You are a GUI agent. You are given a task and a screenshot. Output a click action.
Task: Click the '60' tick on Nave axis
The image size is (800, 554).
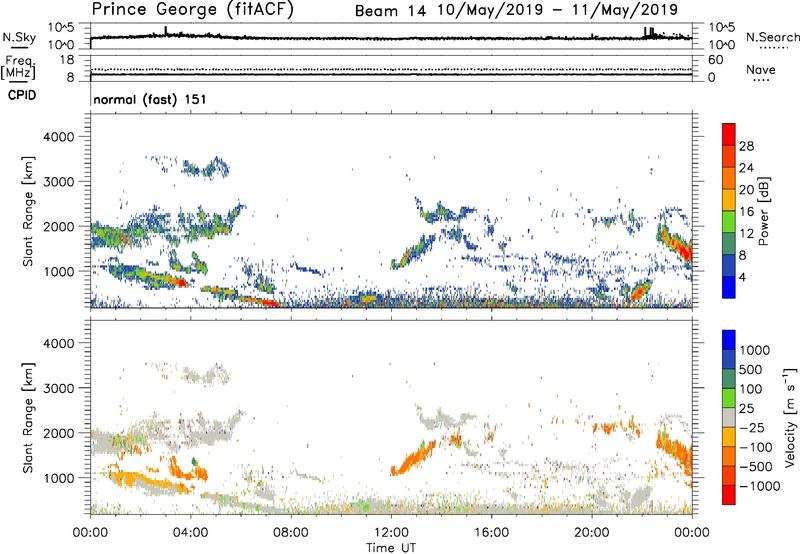pos(715,60)
